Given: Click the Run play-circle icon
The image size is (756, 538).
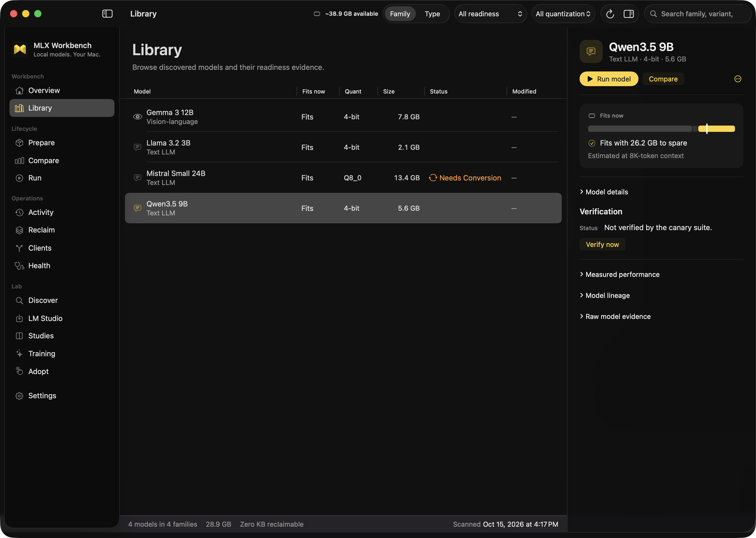Looking at the screenshot, I should [19, 178].
